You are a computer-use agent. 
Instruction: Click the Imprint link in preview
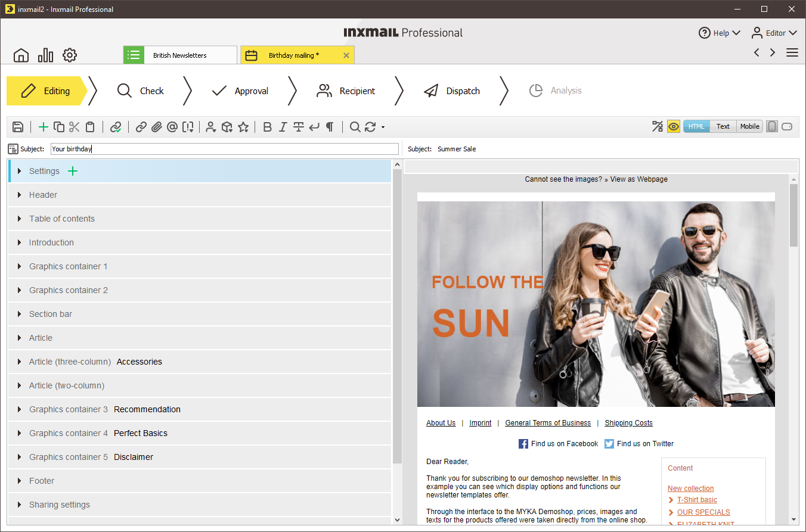click(x=480, y=423)
